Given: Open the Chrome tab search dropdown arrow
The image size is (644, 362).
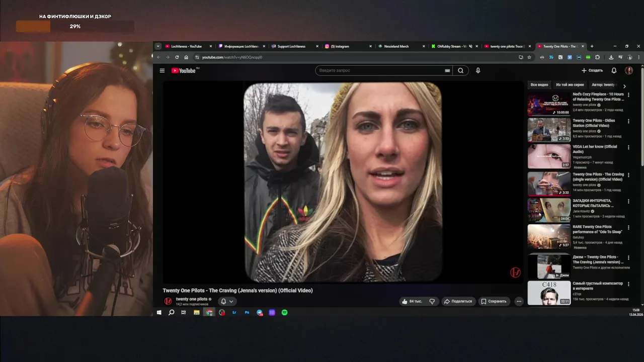Looking at the screenshot, I should pos(158,46).
